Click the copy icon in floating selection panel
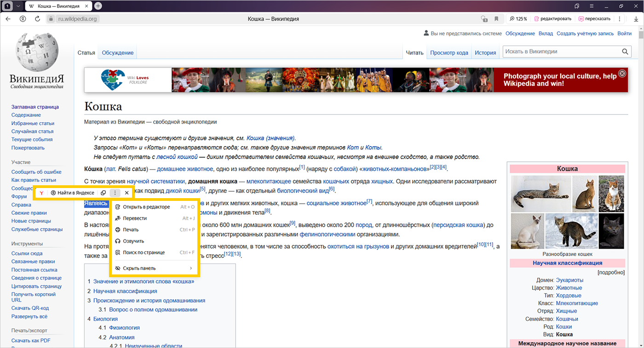Screen dimensions: 644x348 pos(103,193)
